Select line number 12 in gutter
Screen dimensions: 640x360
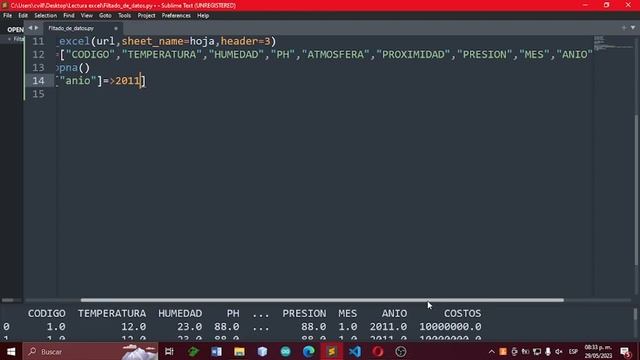point(38,54)
